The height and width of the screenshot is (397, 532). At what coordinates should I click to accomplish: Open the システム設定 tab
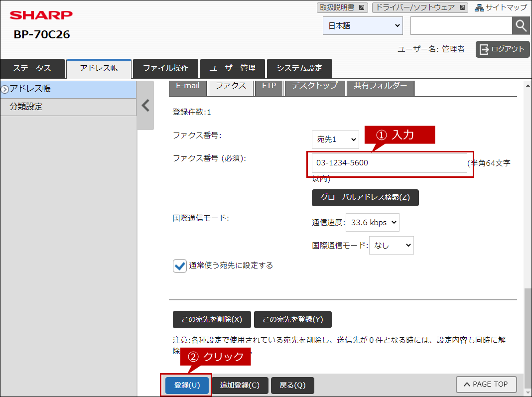pyautogui.click(x=299, y=68)
